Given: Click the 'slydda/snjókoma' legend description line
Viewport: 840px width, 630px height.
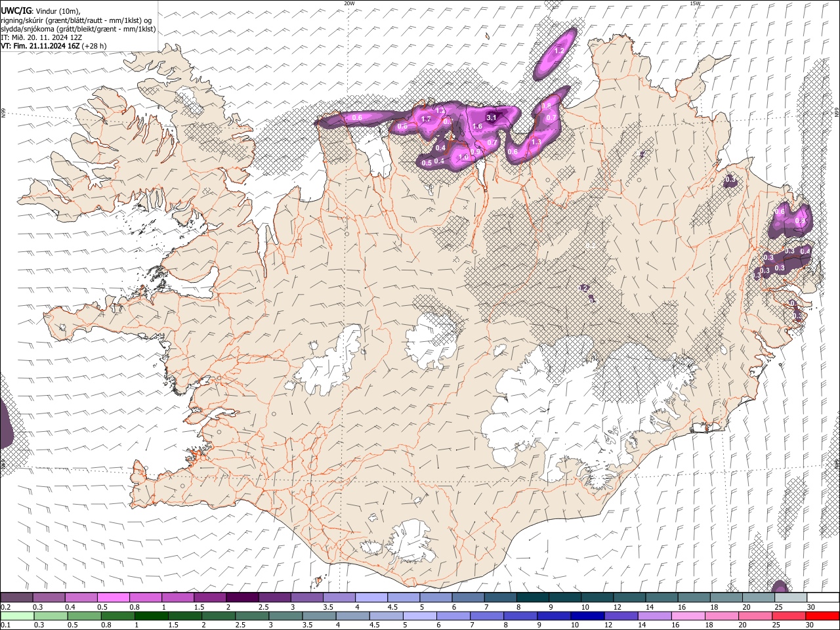Looking at the screenshot, I should tap(78, 29).
